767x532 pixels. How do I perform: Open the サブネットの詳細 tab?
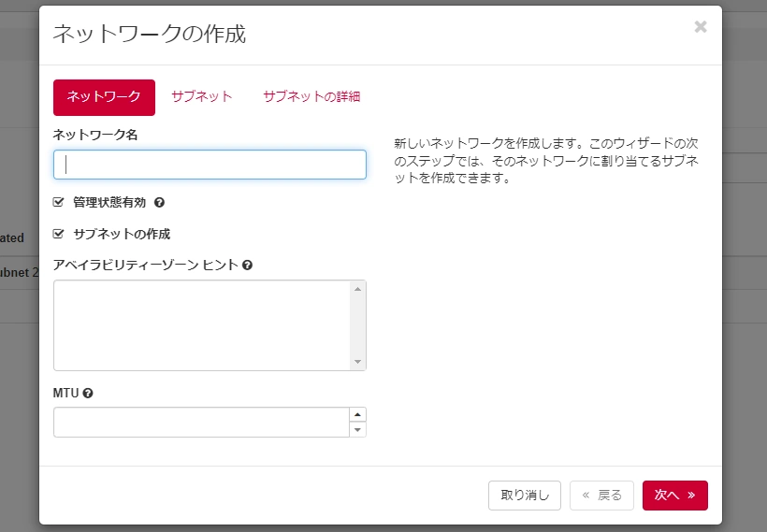[x=311, y=97]
